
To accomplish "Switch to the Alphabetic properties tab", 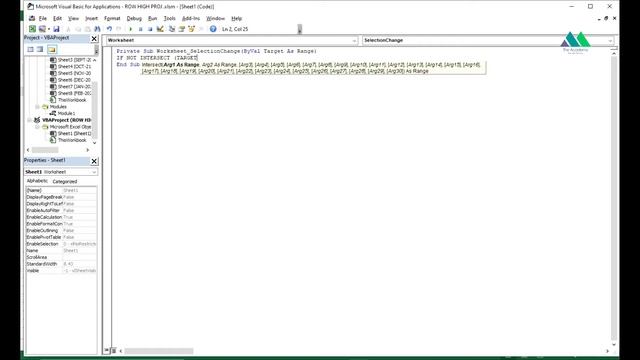I will [37, 181].
